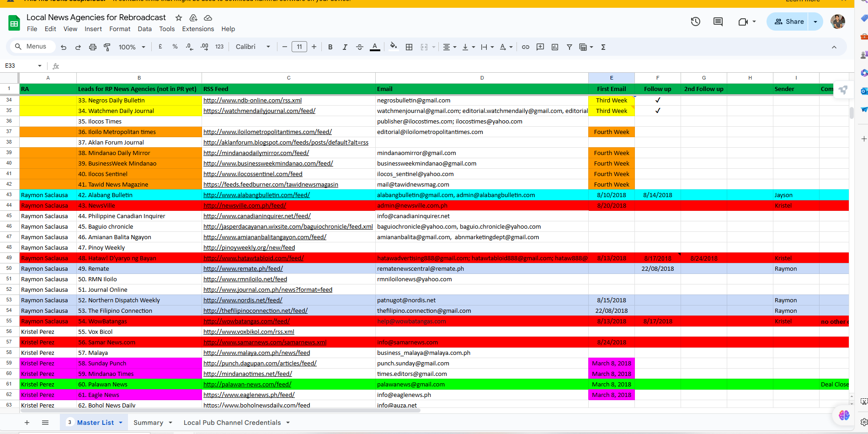The width and height of the screenshot is (868, 434).
Task: Print the spreadsheet
Action: coord(93,47)
